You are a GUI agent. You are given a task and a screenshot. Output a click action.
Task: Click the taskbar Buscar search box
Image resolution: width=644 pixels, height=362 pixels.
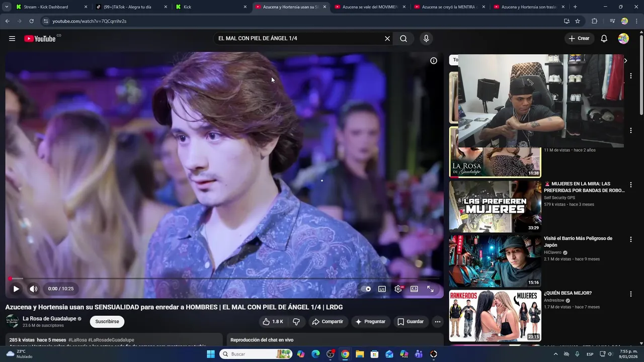(x=256, y=354)
